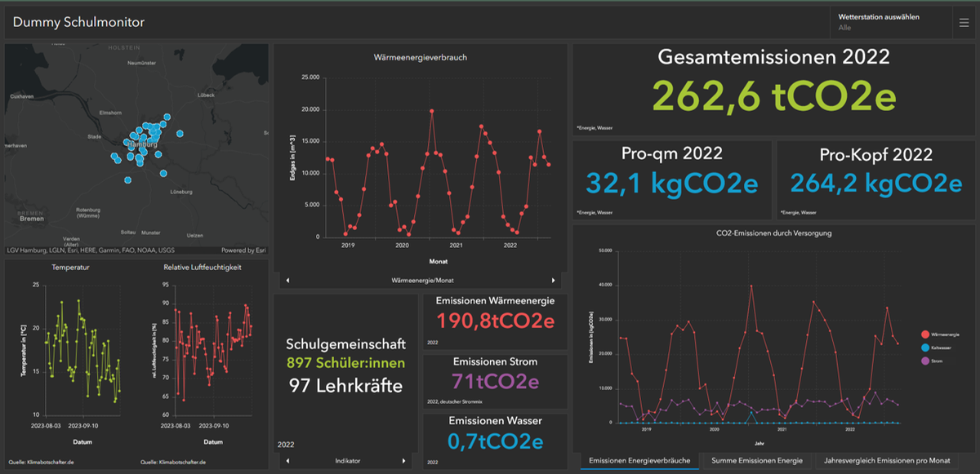Go to previous chart before Wärmeenergie/Monat
The width and height of the screenshot is (980, 474).
point(287,280)
